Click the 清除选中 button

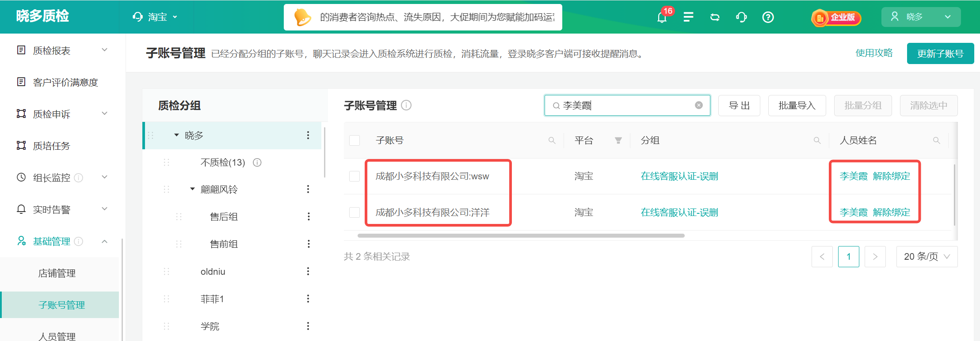(929, 106)
